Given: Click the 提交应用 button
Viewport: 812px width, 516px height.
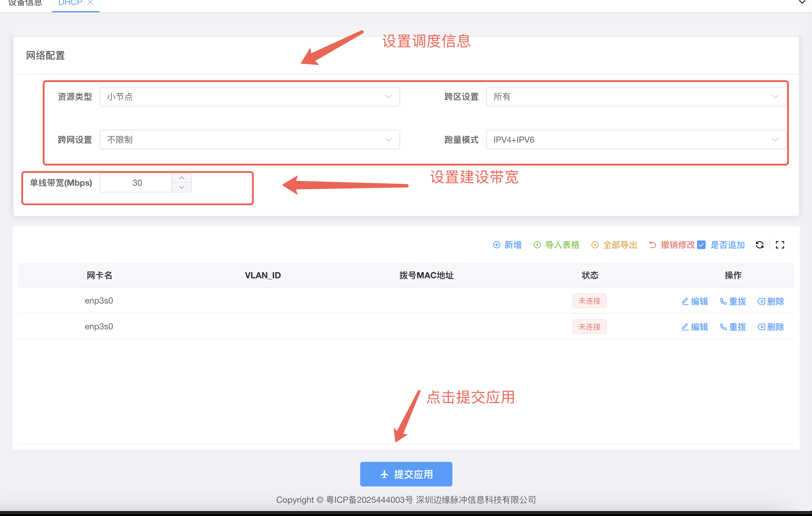Looking at the screenshot, I should pos(406,474).
